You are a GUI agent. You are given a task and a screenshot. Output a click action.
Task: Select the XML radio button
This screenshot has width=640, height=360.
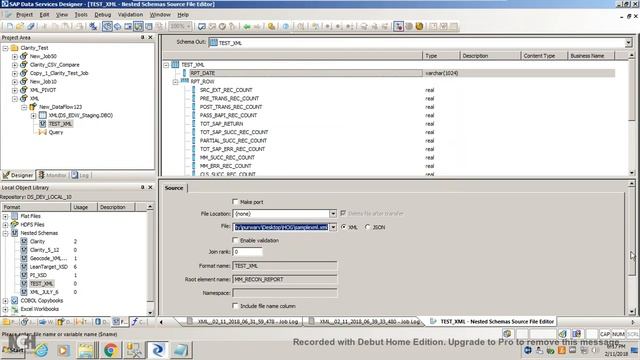(344, 227)
